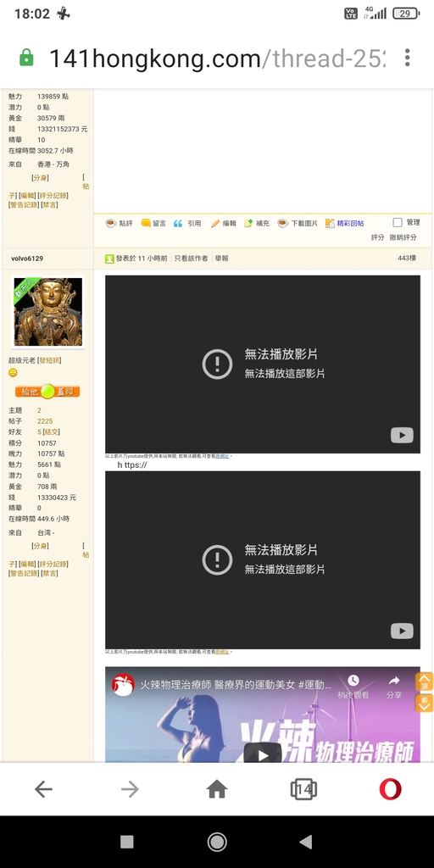The image size is (434, 868).
Task: Check the 管理 manage checkbox
Action: 398,223
